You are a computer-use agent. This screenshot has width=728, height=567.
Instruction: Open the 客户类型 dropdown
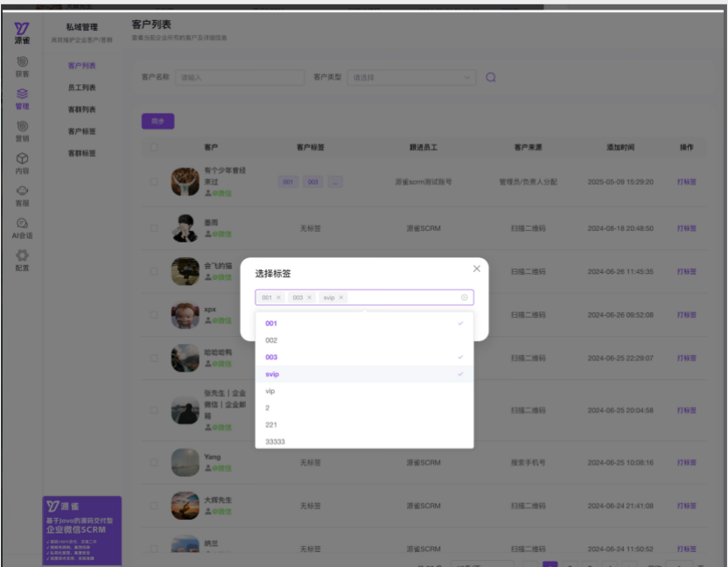[x=411, y=77]
